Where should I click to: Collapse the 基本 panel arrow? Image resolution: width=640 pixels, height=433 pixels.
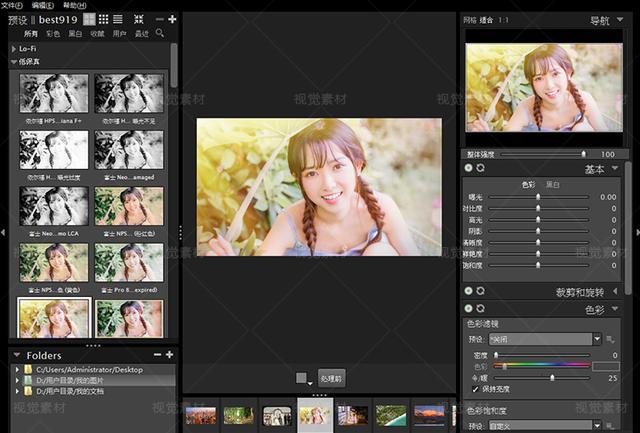tap(615, 168)
